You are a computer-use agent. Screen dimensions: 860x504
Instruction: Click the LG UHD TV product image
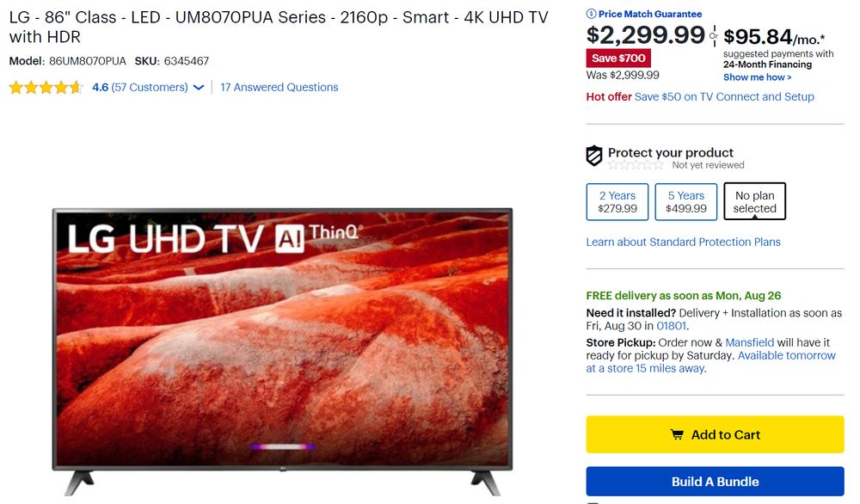click(x=282, y=352)
